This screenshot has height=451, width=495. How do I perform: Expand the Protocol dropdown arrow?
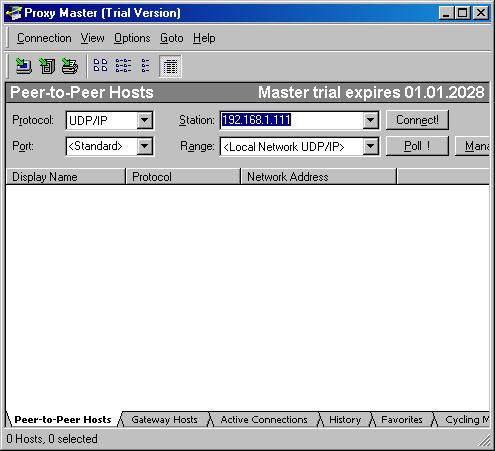(x=145, y=120)
